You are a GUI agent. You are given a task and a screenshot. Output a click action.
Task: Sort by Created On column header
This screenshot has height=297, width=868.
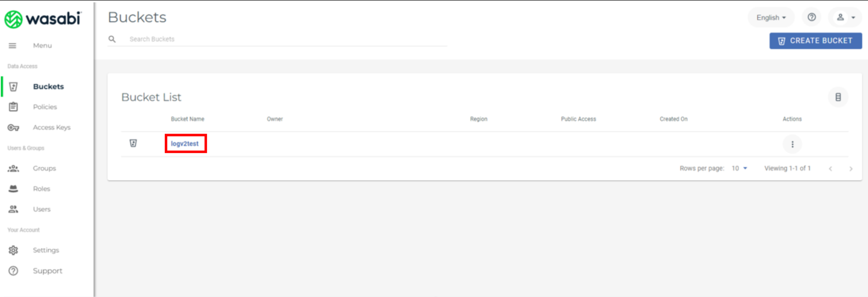[673, 119]
